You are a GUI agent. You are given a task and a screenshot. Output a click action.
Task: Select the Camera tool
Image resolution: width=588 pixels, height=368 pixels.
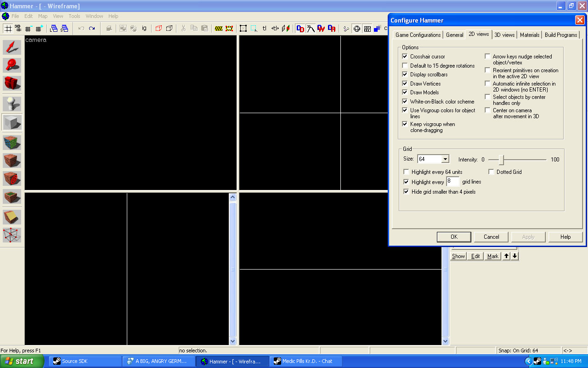click(x=12, y=83)
